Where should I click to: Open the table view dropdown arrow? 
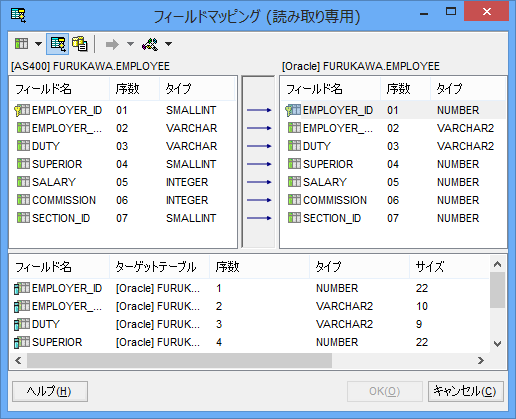pos(38,44)
